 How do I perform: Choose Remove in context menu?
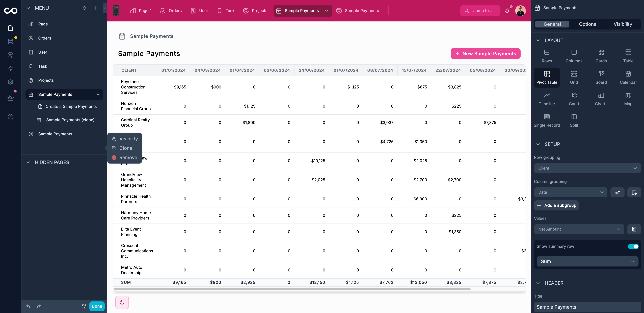(125, 157)
